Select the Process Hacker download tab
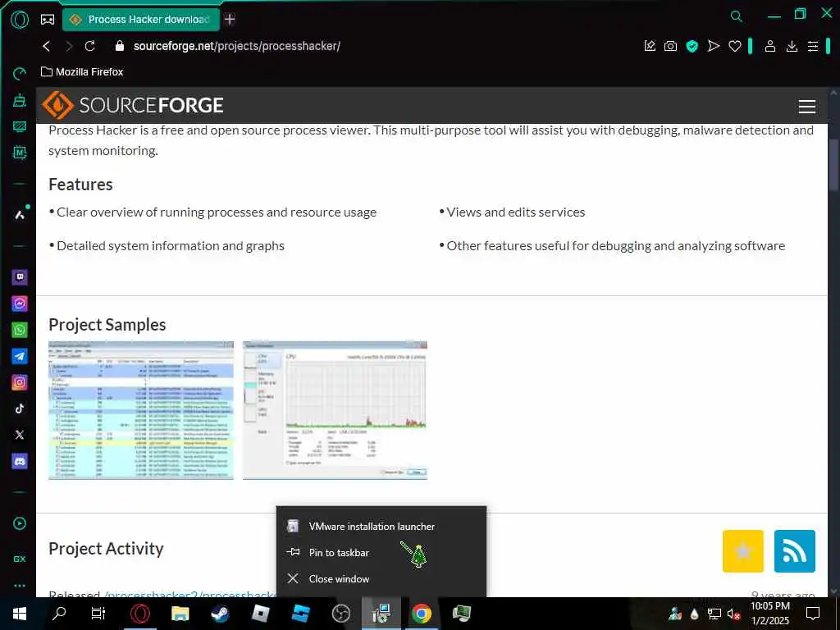This screenshot has height=630, width=840. coord(141,20)
